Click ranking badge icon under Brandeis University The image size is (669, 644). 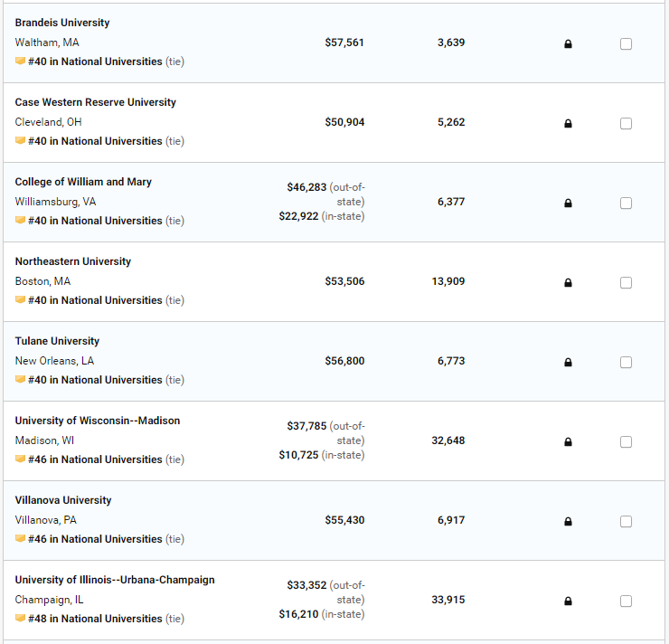click(20, 62)
